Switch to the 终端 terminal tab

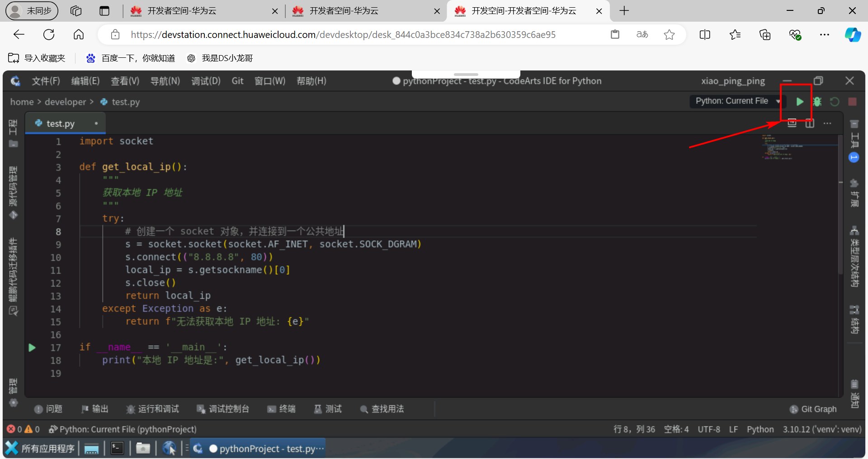(281, 409)
